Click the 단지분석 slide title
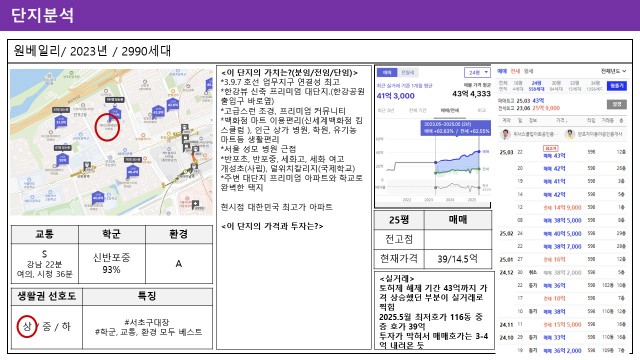 point(42,15)
